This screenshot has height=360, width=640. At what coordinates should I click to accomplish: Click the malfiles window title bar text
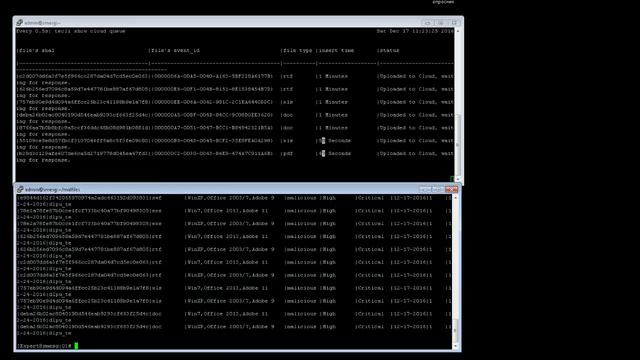[x=53, y=189]
